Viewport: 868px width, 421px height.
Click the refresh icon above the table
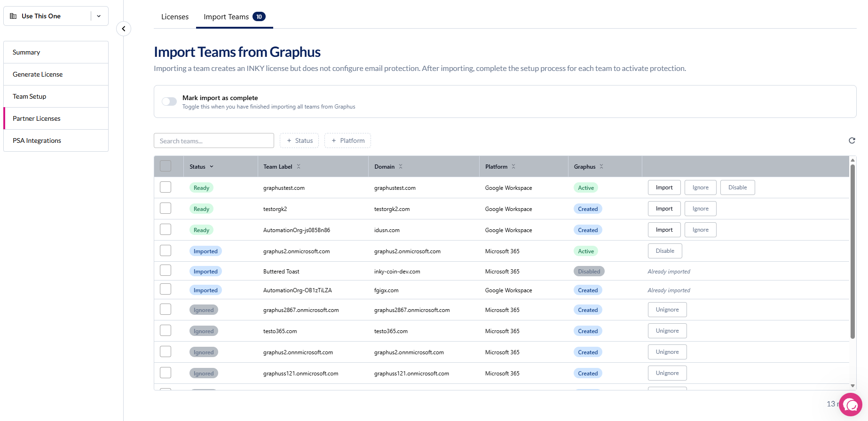pos(852,140)
